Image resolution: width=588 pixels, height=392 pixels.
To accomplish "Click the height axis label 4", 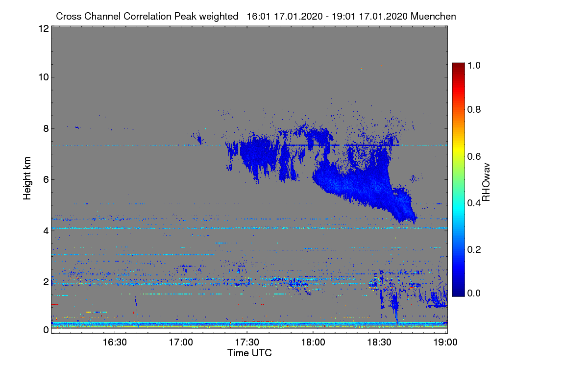I will point(45,230).
